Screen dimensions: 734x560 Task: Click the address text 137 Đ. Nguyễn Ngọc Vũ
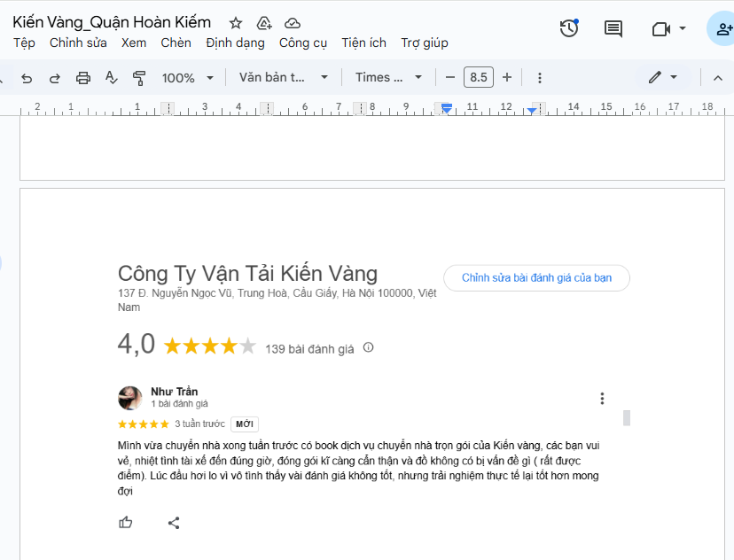click(x=277, y=299)
